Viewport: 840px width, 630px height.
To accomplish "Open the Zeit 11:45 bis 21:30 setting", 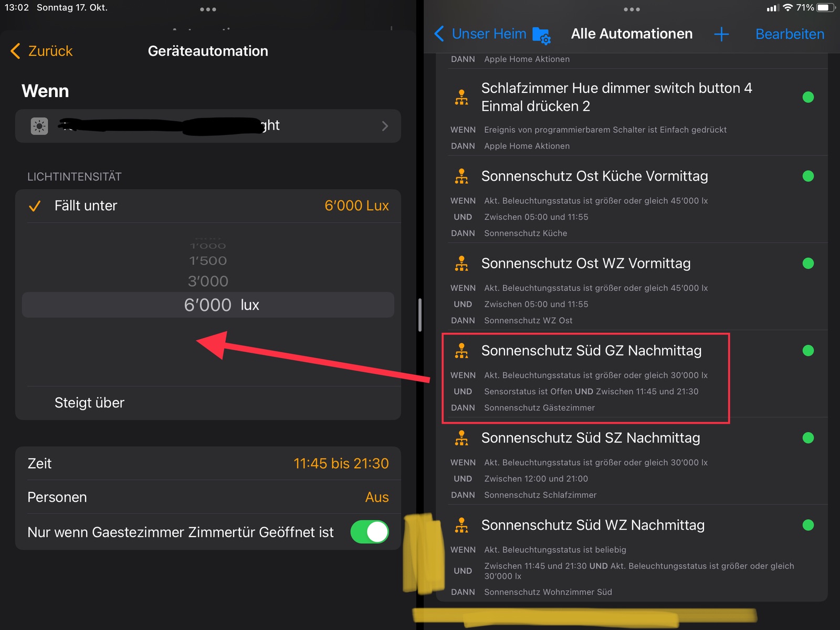I will pos(208,464).
